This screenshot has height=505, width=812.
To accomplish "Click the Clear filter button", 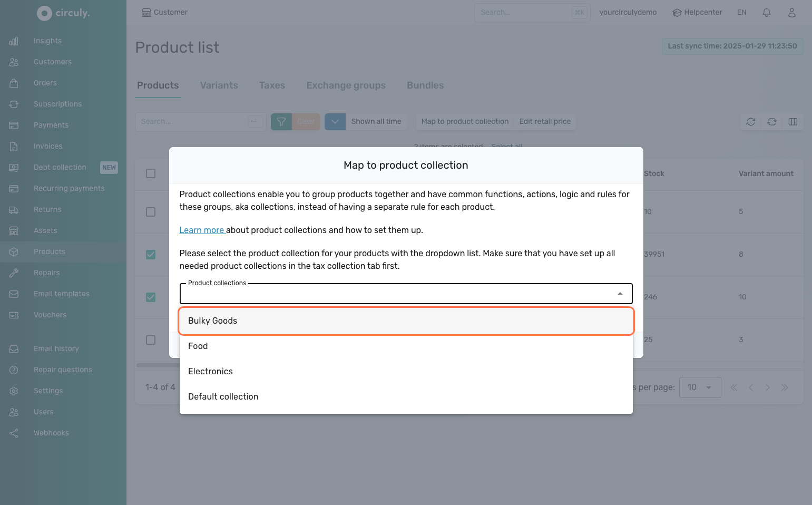I will tap(306, 122).
